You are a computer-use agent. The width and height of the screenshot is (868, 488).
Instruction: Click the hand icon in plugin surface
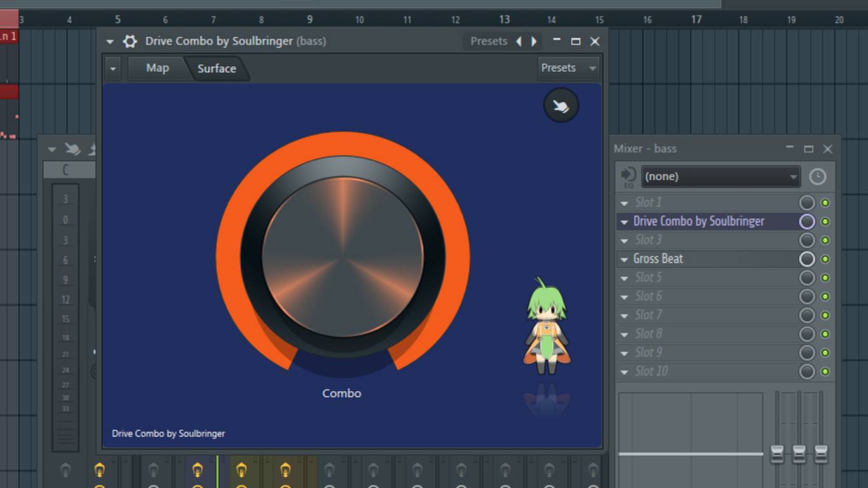coord(561,105)
